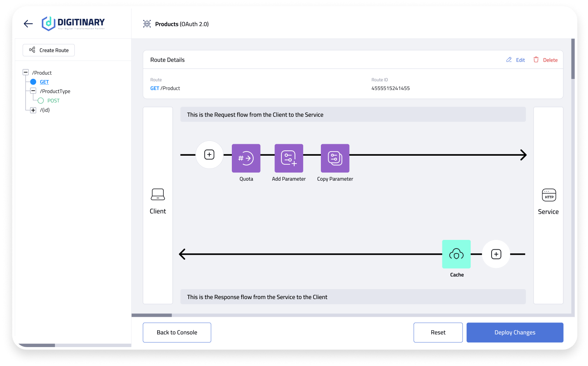Viewport: 588px width, 366px height.
Task: Select the Copy Parameter policy icon
Action: [335, 158]
